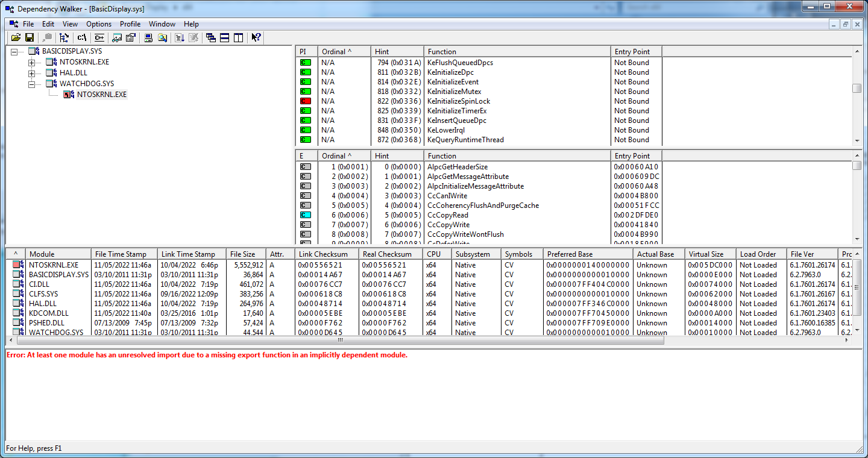
Task: Show System Information via computer icon
Action: click(148, 37)
